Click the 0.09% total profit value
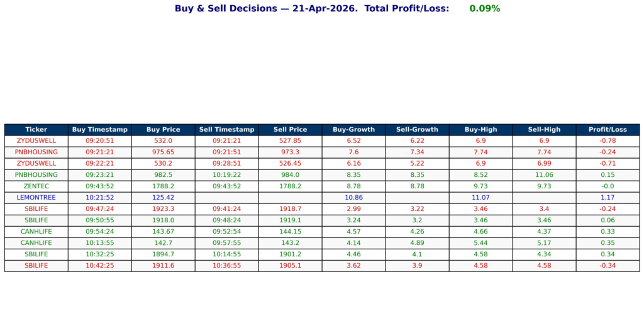Image resolution: width=644 pixels, height=330 pixels. 484,9
